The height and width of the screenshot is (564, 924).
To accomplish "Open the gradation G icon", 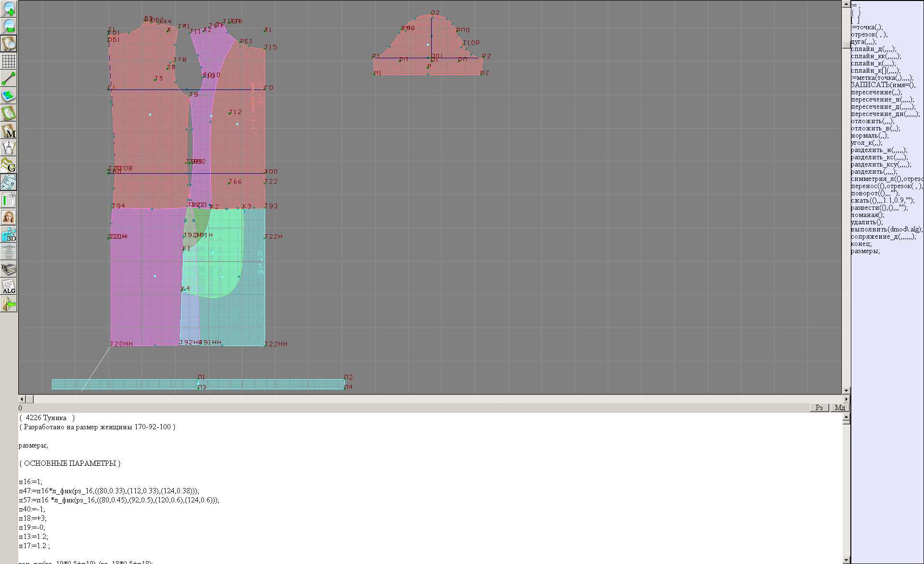I will pos(9,165).
